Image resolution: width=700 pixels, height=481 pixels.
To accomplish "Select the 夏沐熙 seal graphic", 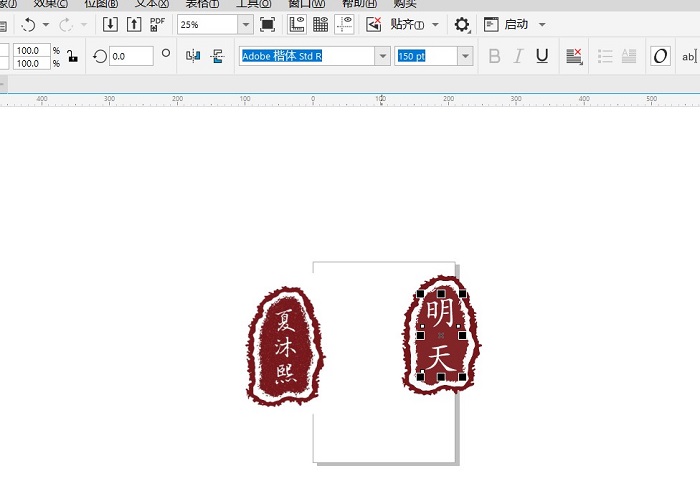I will coord(286,347).
